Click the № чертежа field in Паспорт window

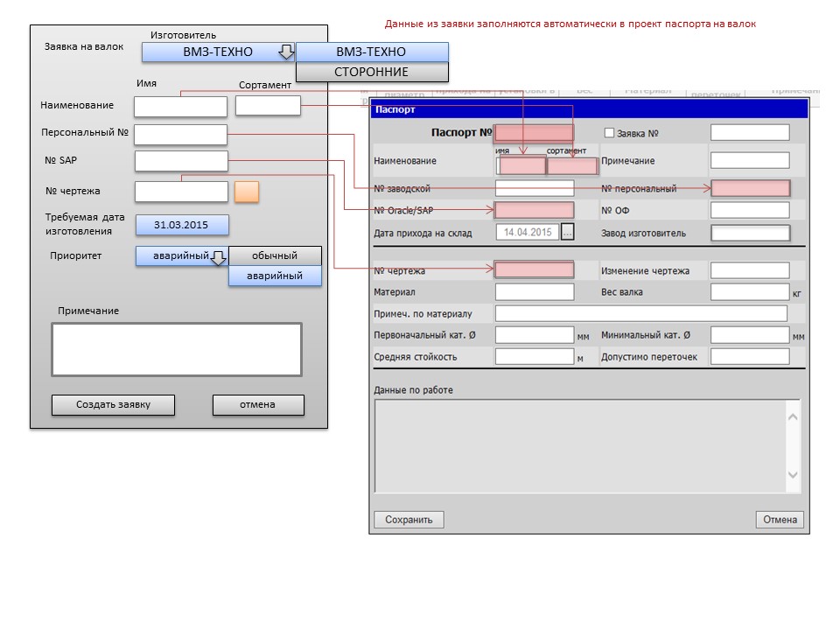(534, 270)
